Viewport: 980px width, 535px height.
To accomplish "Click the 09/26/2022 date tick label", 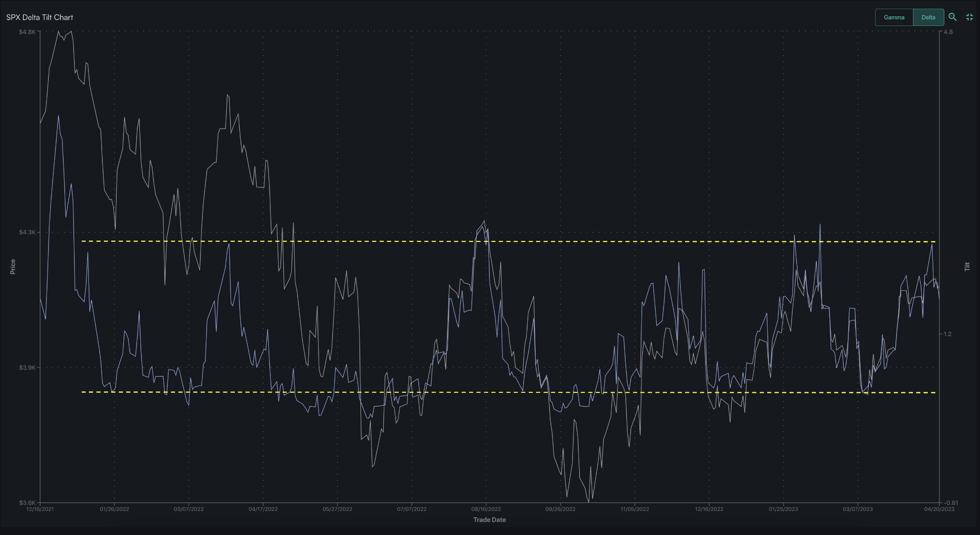I will point(560,509).
